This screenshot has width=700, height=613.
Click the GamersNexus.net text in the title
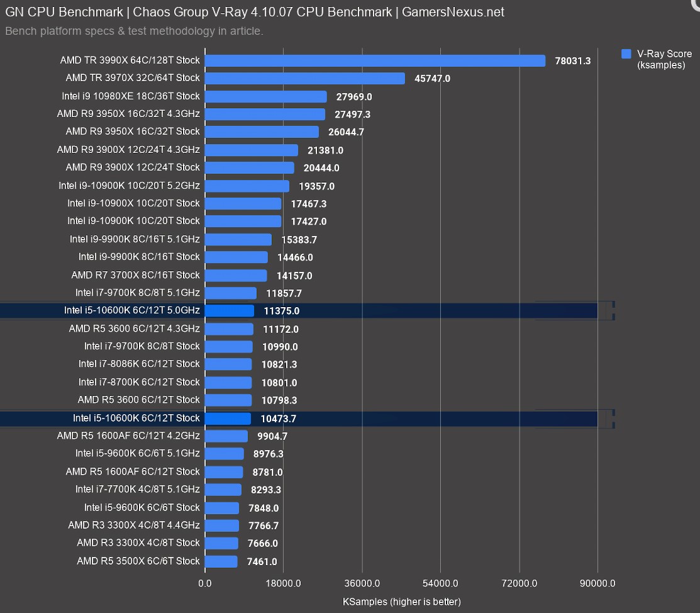tap(453, 12)
